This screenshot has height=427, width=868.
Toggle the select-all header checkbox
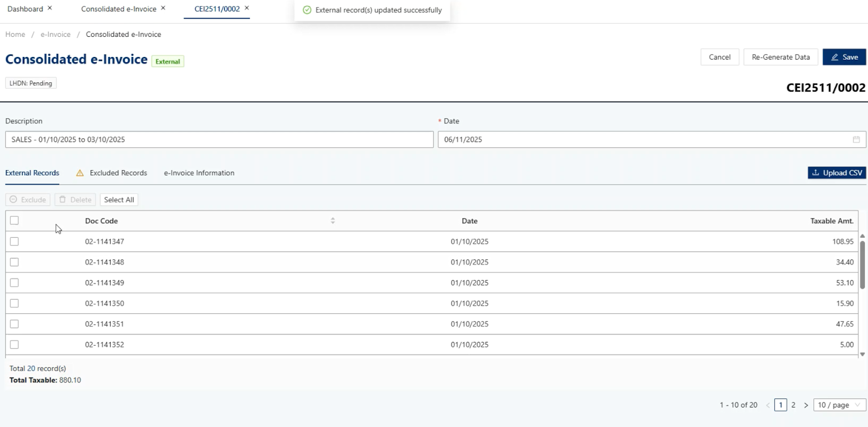[x=14, y=221]
